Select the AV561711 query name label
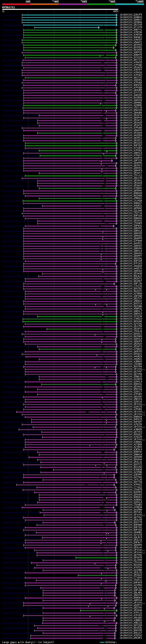Viewport: 146px width, 644px height. (8, 8)
